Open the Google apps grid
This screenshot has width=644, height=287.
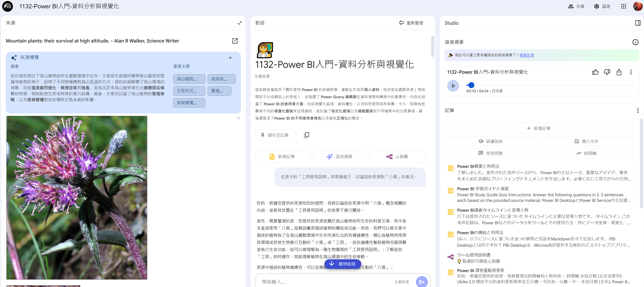pos(623,6)
